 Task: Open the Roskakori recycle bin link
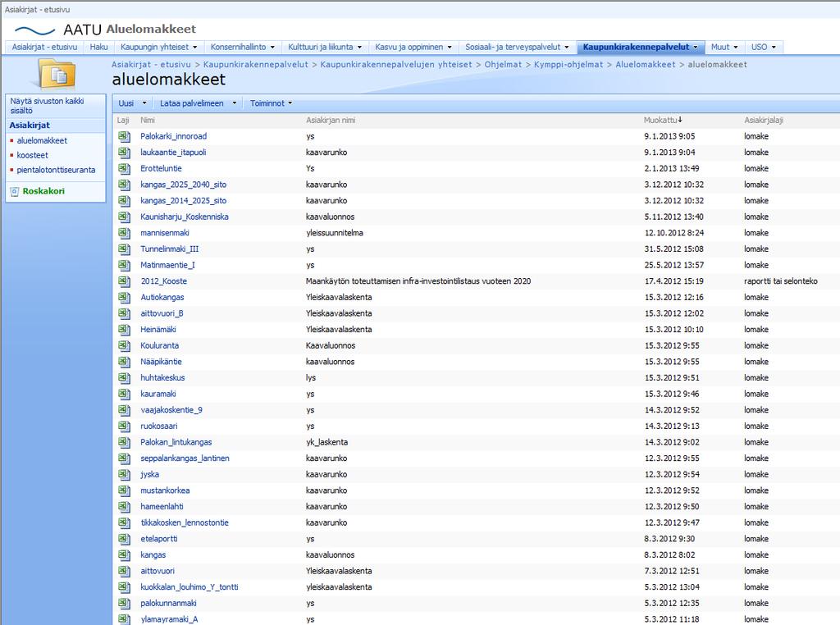coord(43,191)
